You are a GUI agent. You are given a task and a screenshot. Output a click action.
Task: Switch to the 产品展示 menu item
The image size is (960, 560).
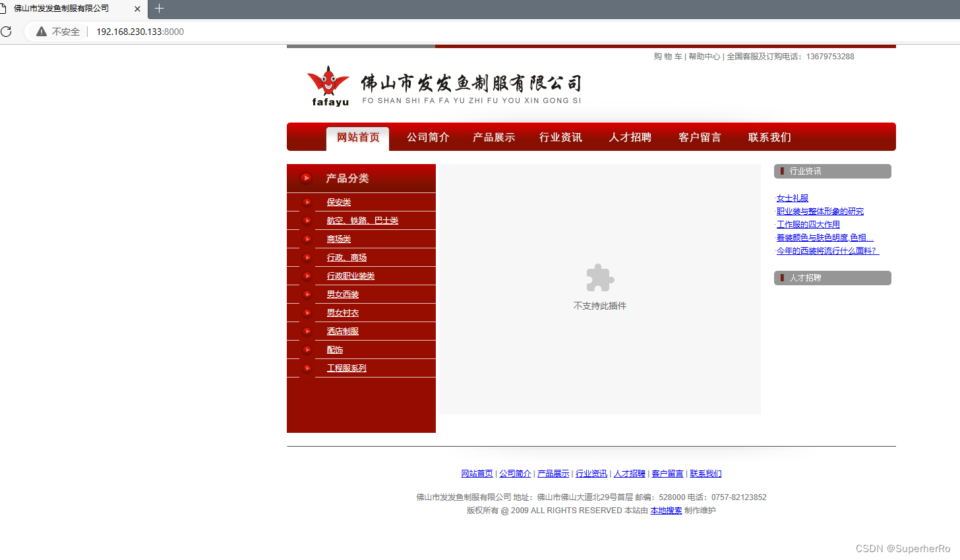(493, 137)
